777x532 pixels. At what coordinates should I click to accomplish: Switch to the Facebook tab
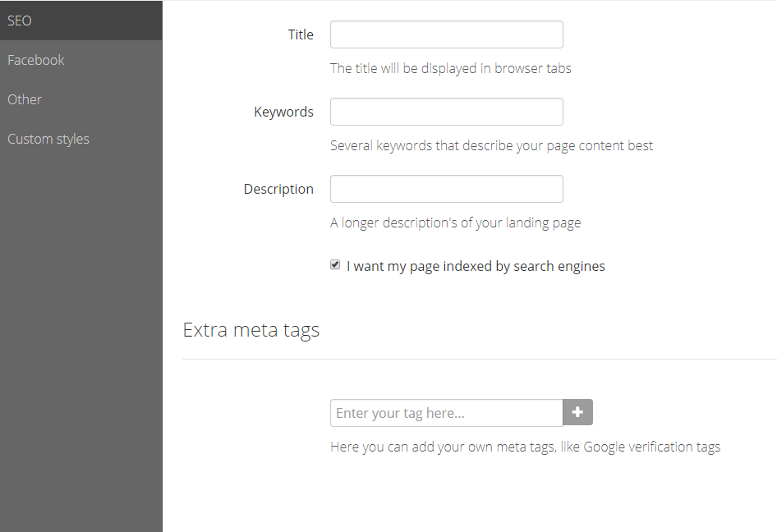tap(80, 60)
